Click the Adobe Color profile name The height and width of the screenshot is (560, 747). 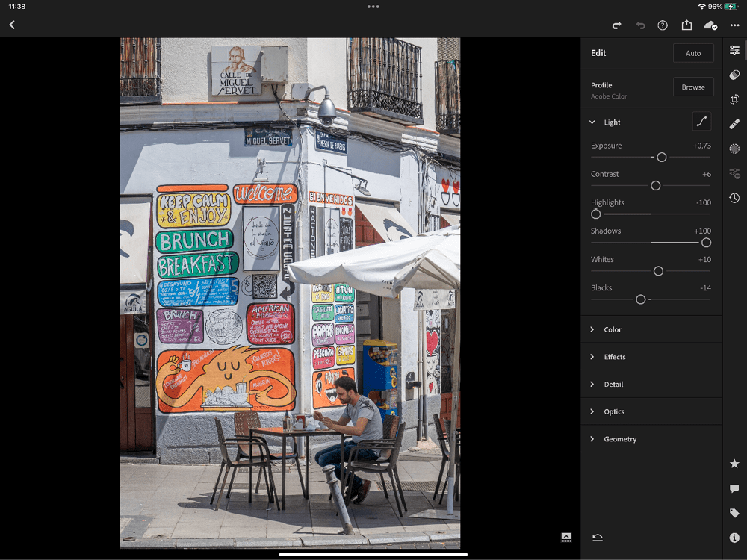pos(609,96)
